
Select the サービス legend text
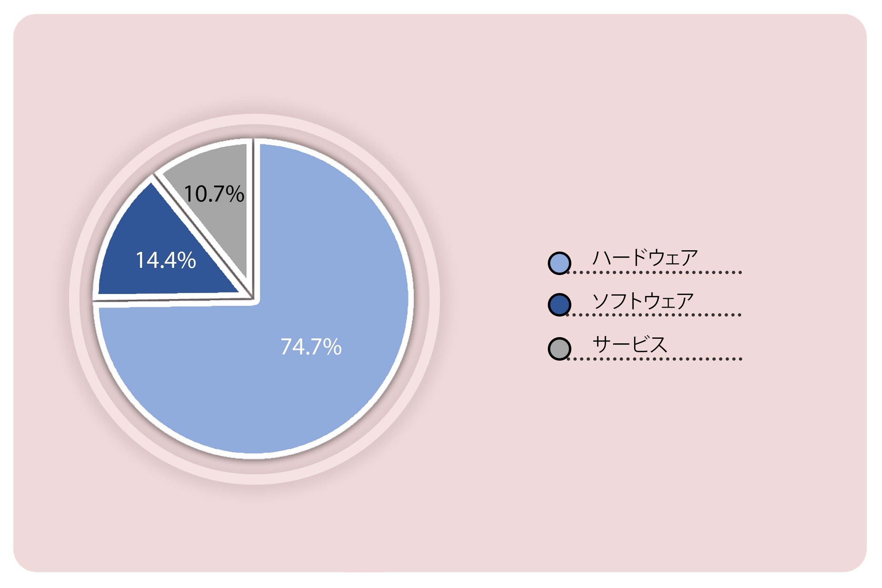[630, 345]
